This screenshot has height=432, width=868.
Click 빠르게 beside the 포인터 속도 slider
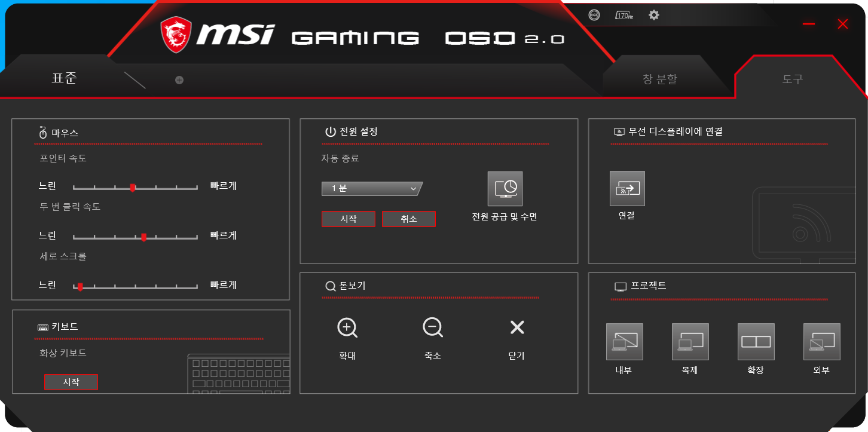(x=224, y=186)
